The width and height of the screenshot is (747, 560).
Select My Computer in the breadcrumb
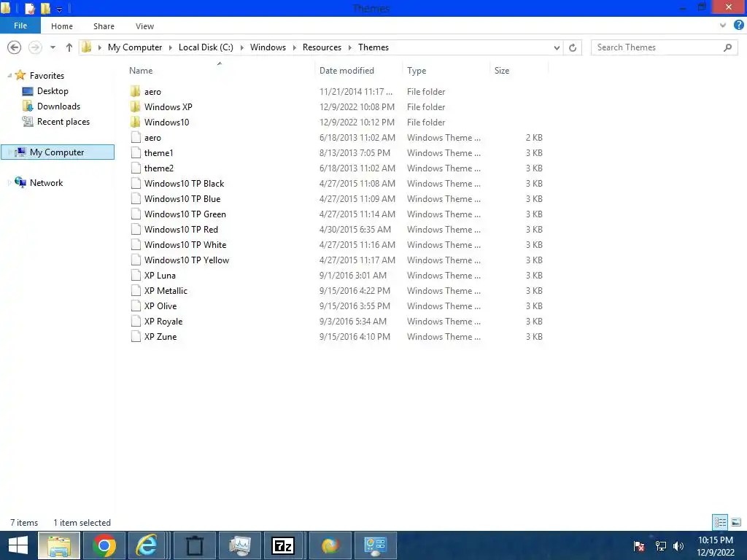click(135, 47)
